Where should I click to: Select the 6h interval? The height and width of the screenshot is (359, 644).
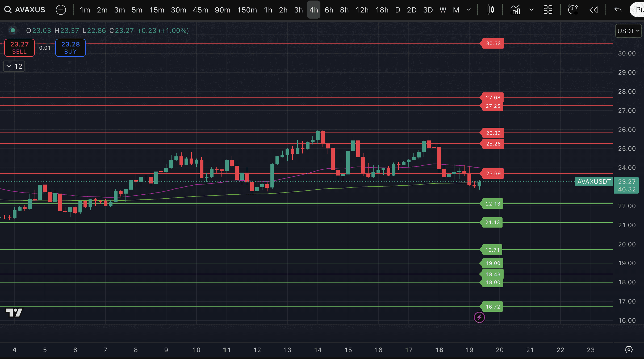point(329,10)
